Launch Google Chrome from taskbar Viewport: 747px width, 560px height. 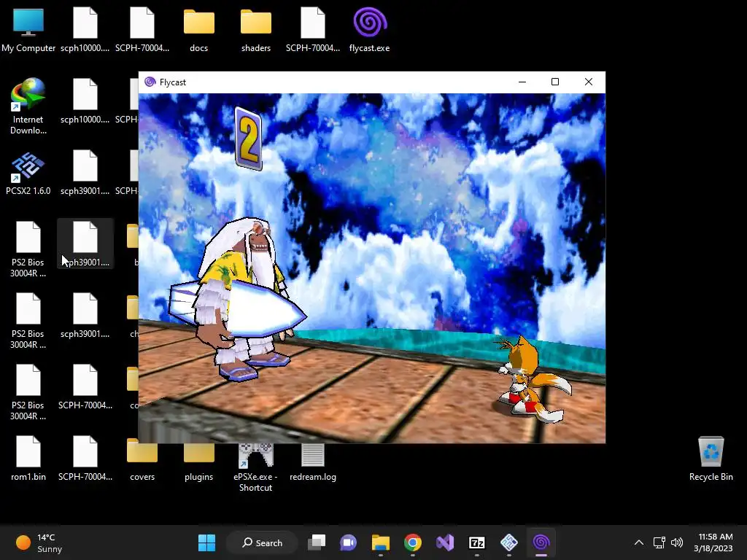point(413,542)
